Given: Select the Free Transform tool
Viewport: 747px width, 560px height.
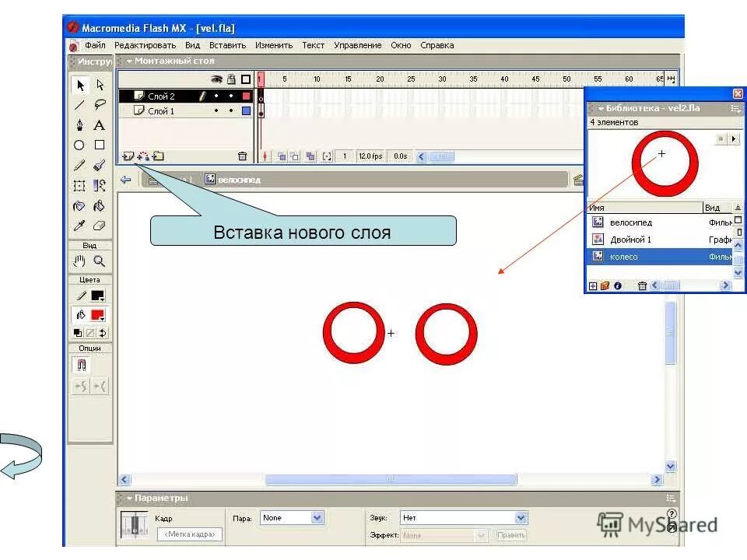Looking at the screenshot, I should coord(79,186).
